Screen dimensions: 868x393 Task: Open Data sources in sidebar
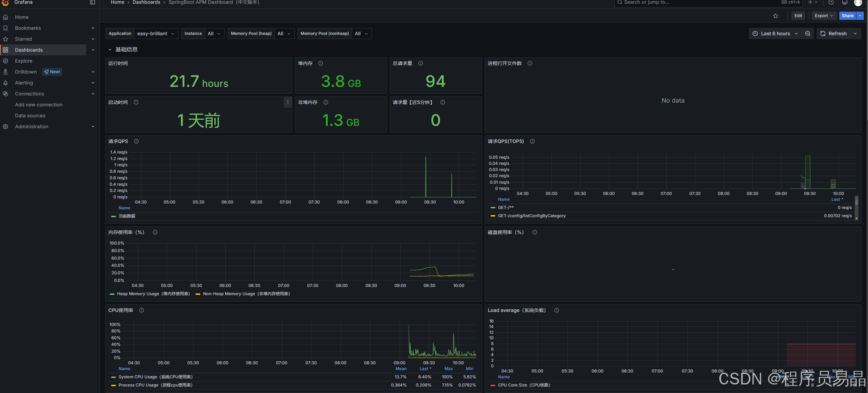[x=30, y=116]
